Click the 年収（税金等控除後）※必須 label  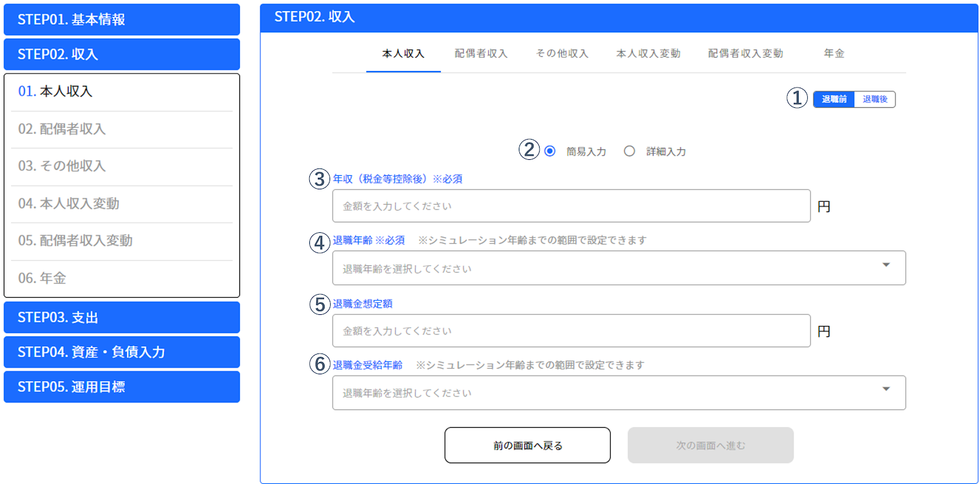(x=398, y=179)
